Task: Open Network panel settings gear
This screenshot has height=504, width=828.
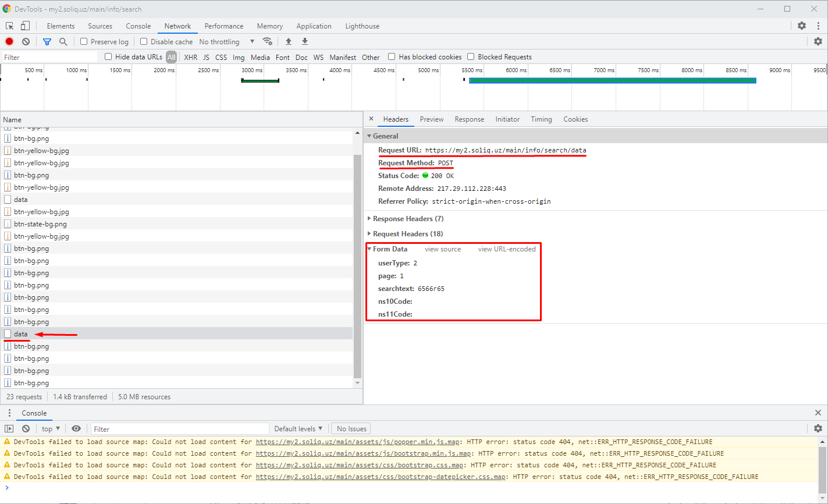Action: click(x=818, y=41)
